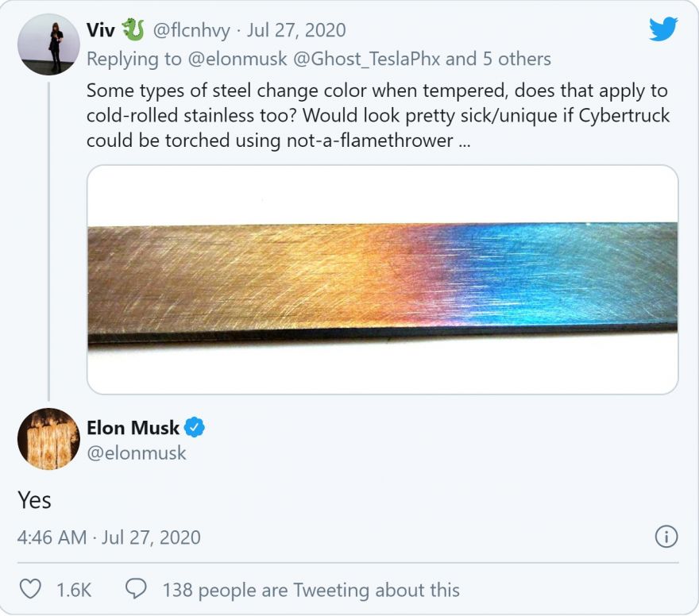Like the tweet with heart icon
This screenshot has height=616, width=699.
point(30,589)
